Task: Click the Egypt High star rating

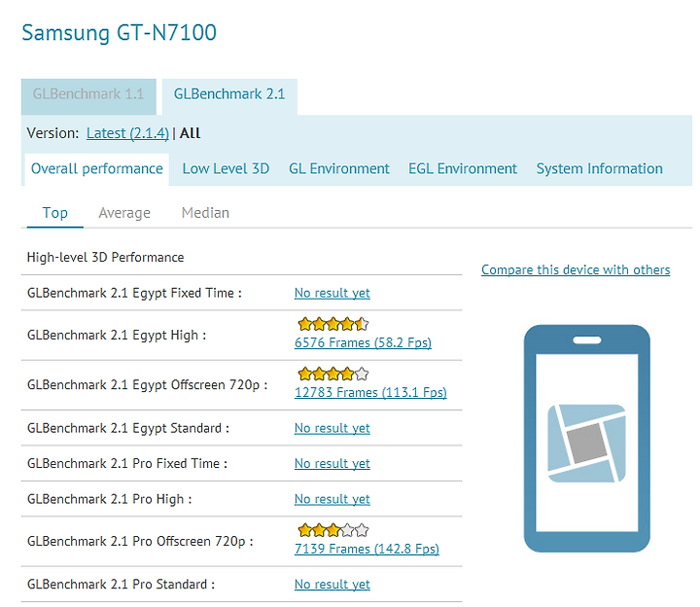Action: click(x=333, y=324)
